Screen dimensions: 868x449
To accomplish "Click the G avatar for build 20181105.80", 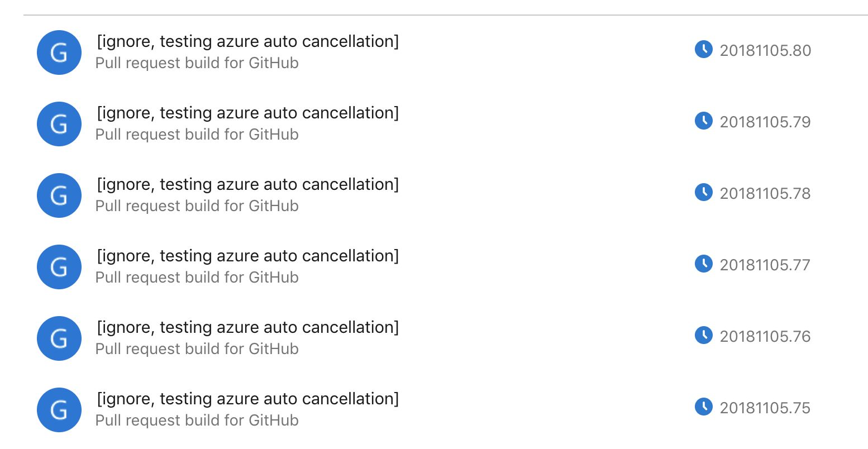I will tap(59, 52).
